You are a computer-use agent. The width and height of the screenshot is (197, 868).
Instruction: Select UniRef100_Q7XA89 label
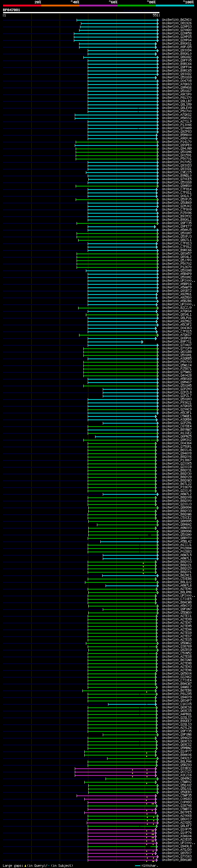click(177, 128)
